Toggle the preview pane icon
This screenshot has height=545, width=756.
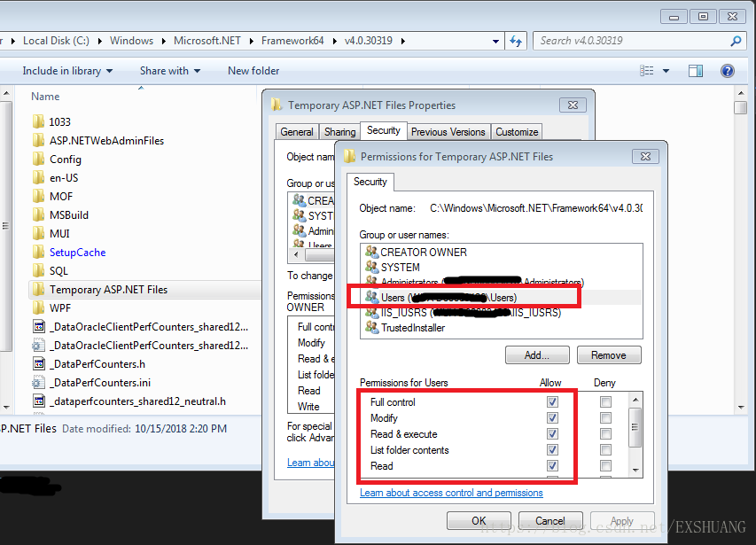pyautogui.click(x=696, y=71)
